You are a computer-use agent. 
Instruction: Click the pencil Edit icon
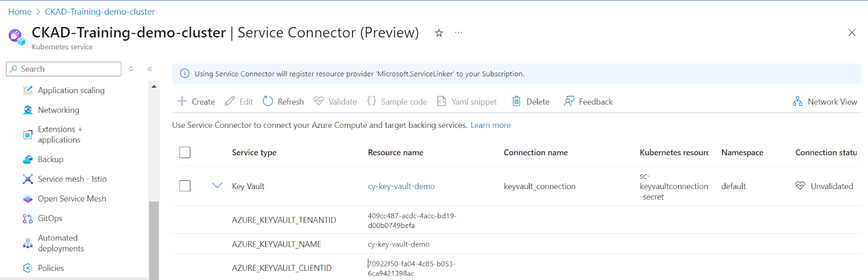230,101
